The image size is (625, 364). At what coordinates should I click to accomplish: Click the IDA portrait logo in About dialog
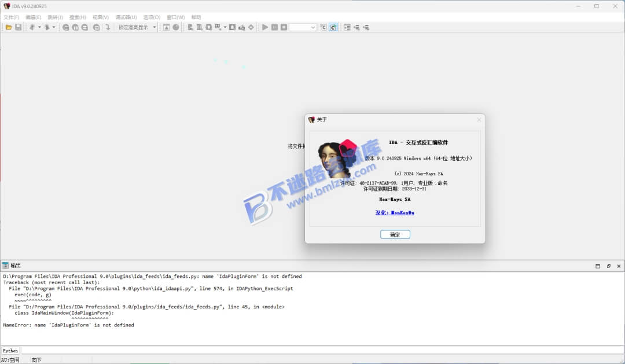pyautogui.click(x=337, y=159)
